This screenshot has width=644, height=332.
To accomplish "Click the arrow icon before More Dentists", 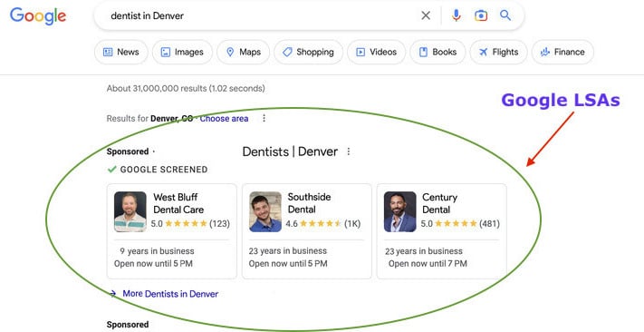I will click(112, 293).
